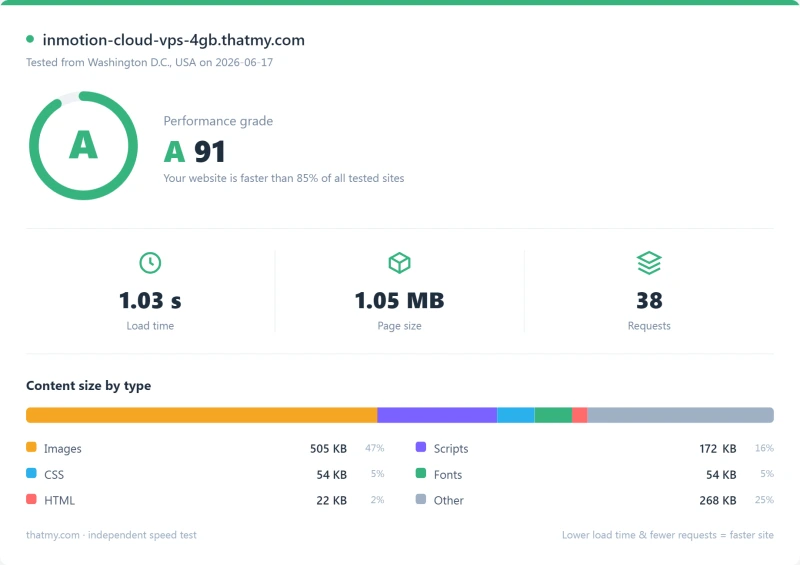Click the 'A 91' grade score
Viewport: 800px width, 565px height.
tap(194, 152)
